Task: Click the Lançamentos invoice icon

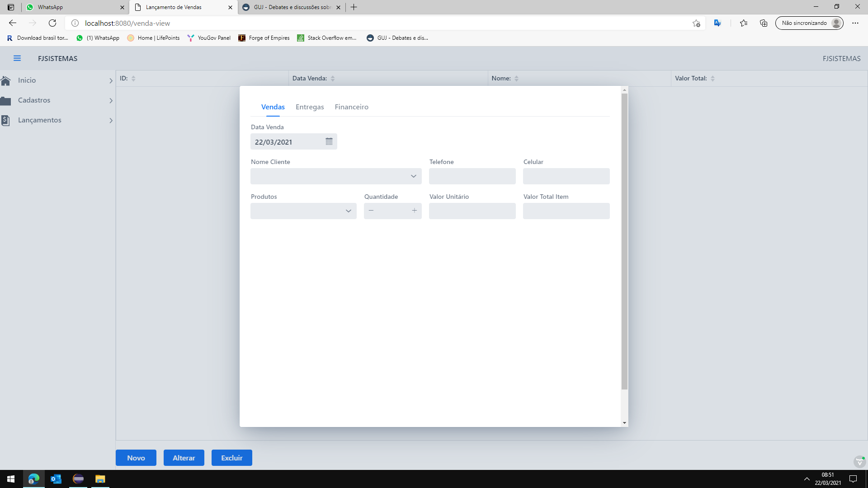Action: click(6, 120)
